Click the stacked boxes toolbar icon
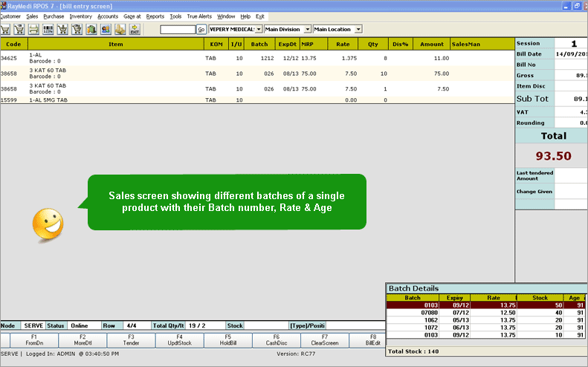 pos(120,30)
